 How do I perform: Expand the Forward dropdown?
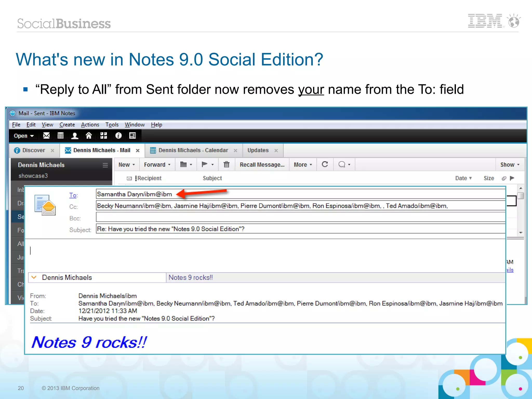[x=157, y=165]
